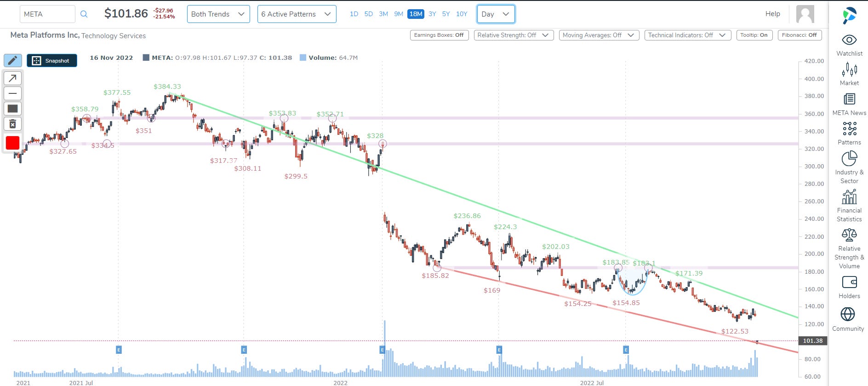Open the 6 Active Patterns dropdown
Screen dimensions: 868x386
[x=297, y=14]
